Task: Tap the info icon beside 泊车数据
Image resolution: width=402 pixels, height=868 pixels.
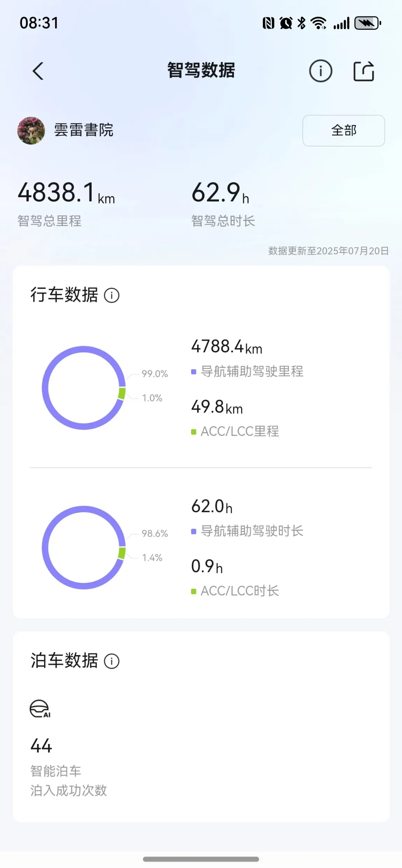Action: click(x=112, y=661)
